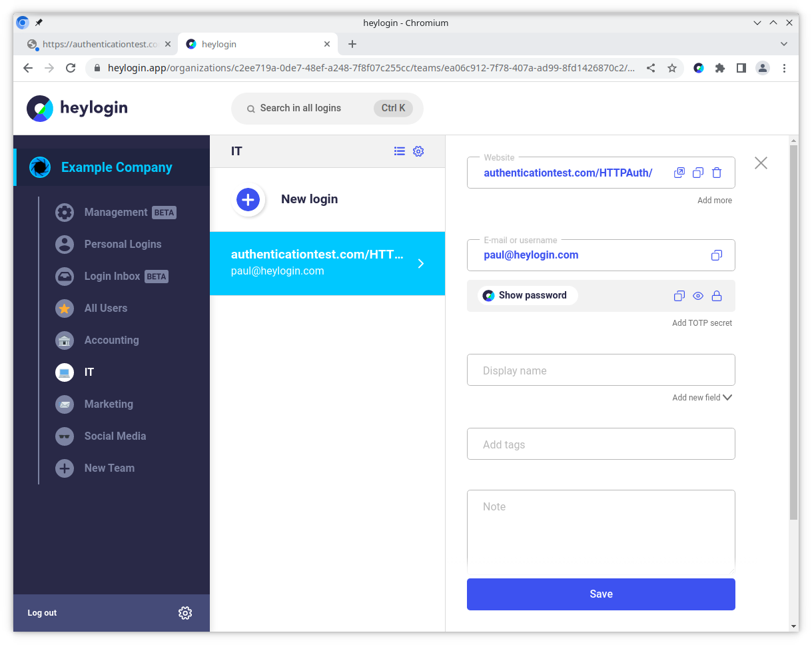Open the authenticationtest.com login entry chevron
This screenshot has height=645, width=812.
click(421, 264)
